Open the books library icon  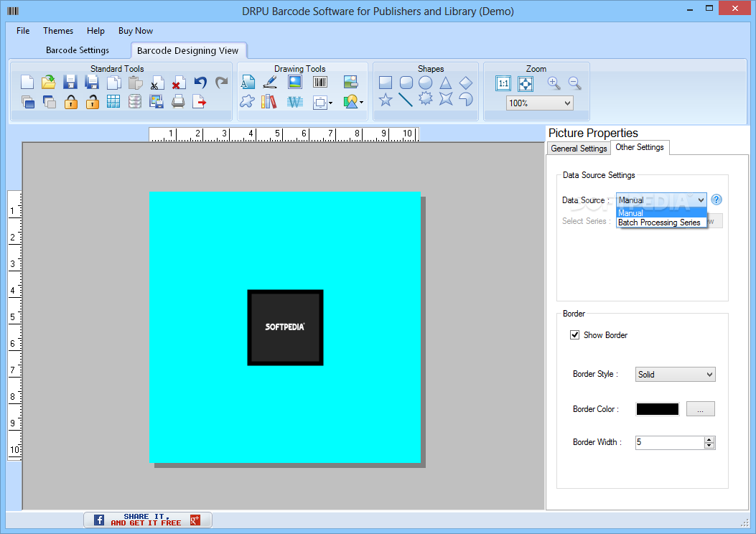tap(269, 101)
